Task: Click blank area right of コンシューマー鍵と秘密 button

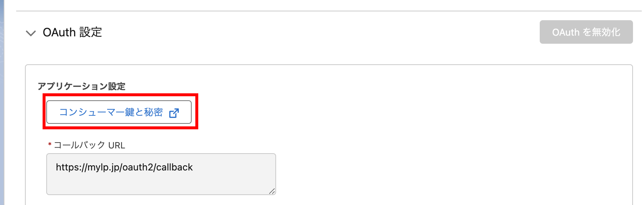Action: coord(367,112)
